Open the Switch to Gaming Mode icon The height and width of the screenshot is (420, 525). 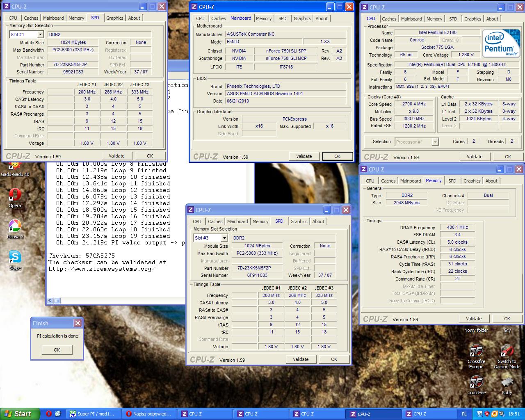pyautogui.click(x=507, y=352)
